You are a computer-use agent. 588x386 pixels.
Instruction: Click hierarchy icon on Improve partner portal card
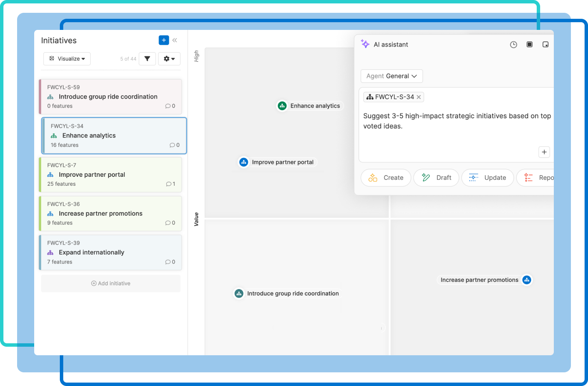pos(50,175)
